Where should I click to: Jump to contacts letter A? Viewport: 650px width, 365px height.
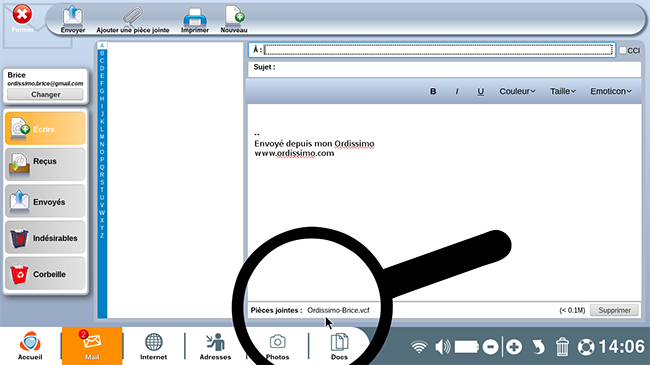coord(102,45)
